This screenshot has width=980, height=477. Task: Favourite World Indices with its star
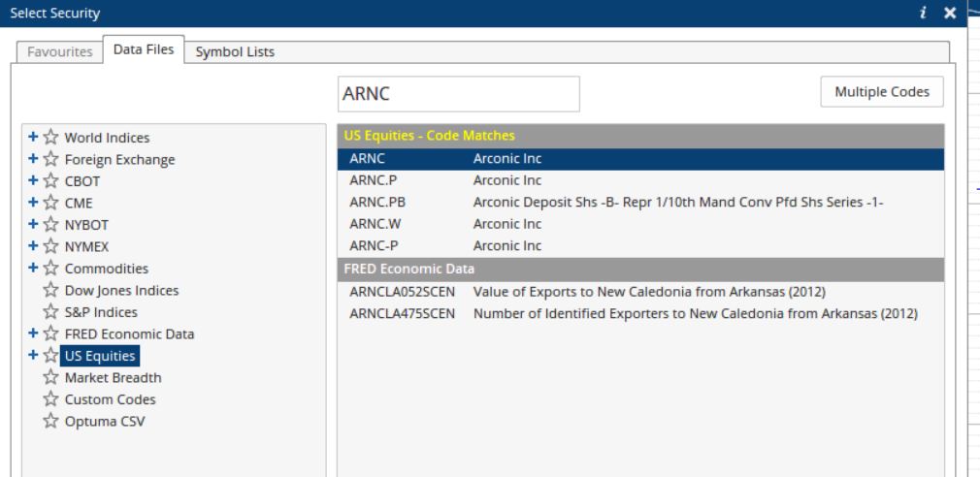pos(50,137)
